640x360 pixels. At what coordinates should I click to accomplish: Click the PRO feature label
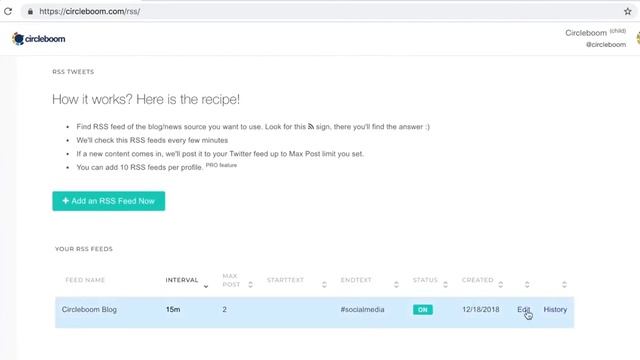[221, 165]
